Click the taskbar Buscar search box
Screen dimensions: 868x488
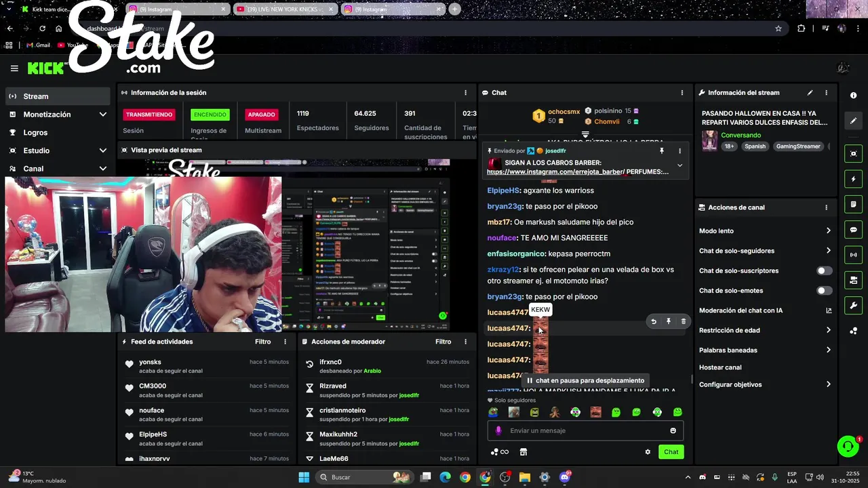pos(364,477)
